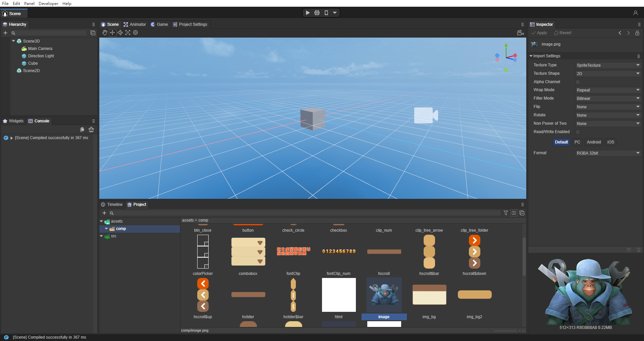Select the Android platform toggle
The height and width of the screenshot is (341, 644).
594,142
